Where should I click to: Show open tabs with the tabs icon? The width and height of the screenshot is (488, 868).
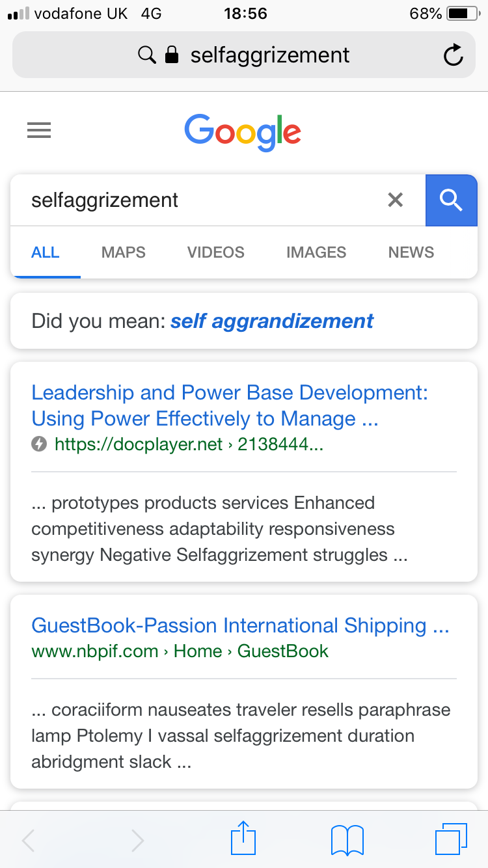450,839
